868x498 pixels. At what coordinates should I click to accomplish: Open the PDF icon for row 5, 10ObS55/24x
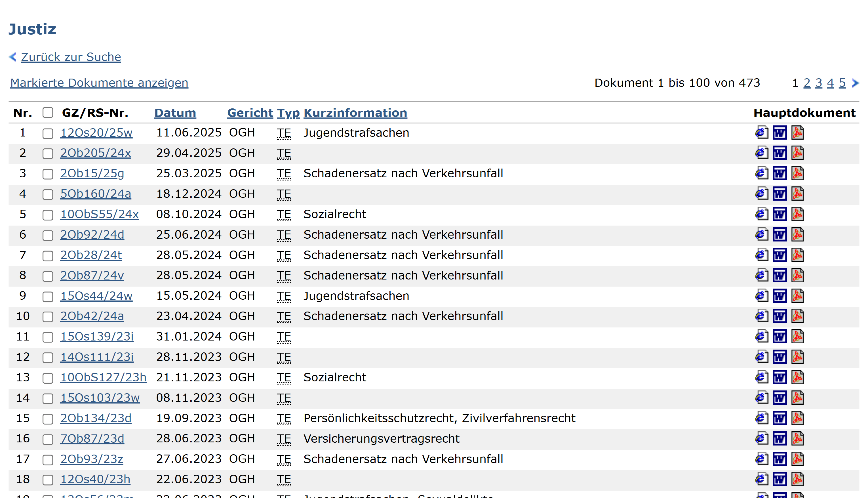pos(797,214)
